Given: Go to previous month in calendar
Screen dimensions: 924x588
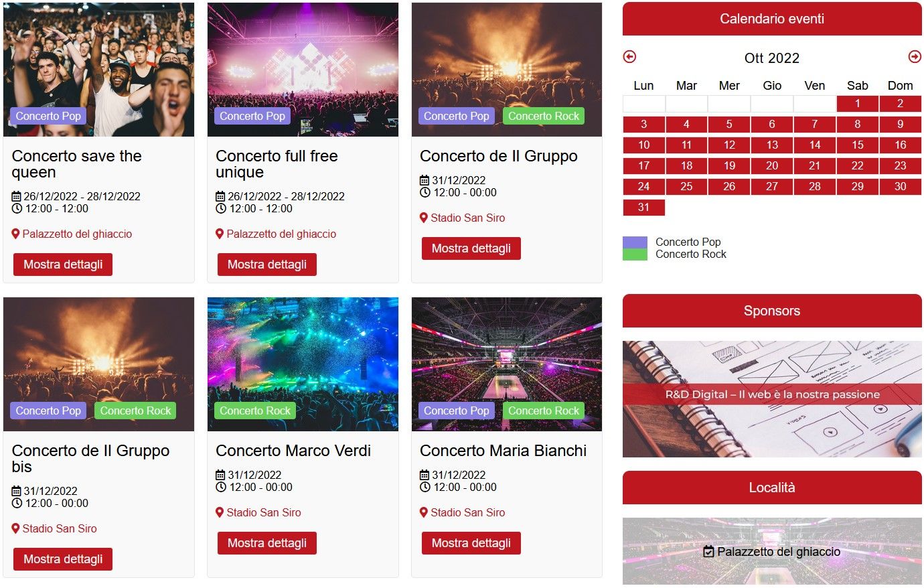Looking at the screenshot, I should [x=629, y=57].
